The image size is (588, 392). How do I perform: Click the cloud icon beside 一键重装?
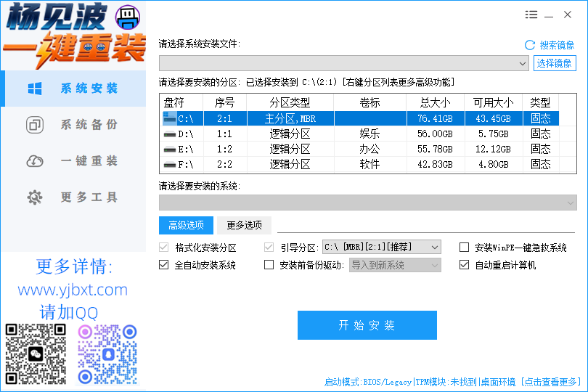point(35,161)
